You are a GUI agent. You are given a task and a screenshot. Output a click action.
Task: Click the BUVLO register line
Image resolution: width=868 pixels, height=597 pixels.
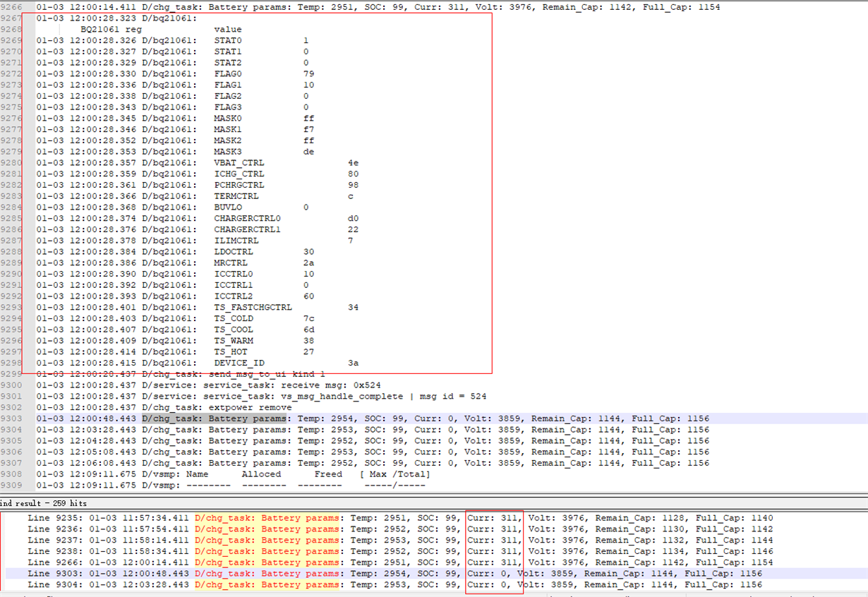coord(172,207)
